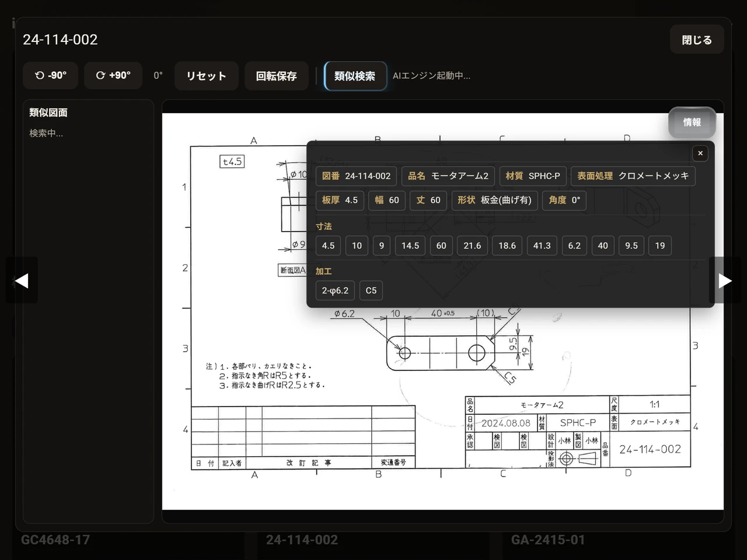747x560 pixels.
Task: Click dimension chip 41.3
Action: 542,246
